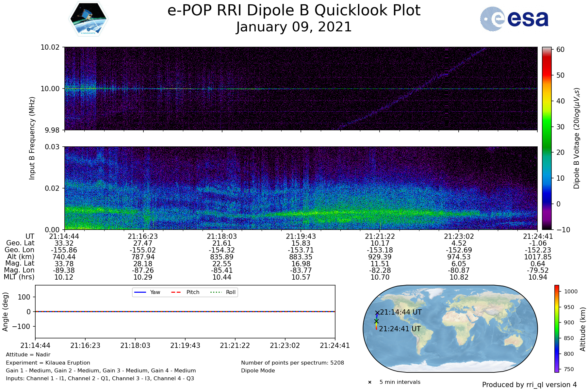The height and width of the screenshot is (392, 588).
Task: Click the 'Experiment = Kilauea Eruption' text
Action: [48, 363]
